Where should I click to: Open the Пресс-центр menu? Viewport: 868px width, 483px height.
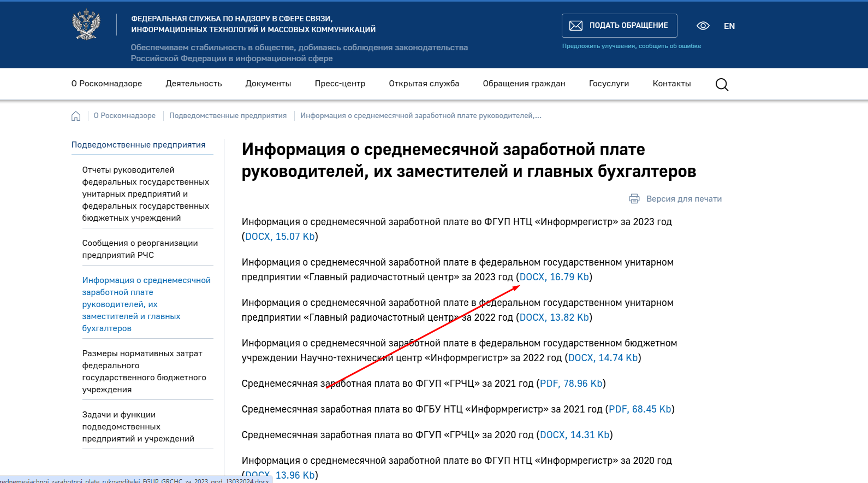(x=340, y=84)
